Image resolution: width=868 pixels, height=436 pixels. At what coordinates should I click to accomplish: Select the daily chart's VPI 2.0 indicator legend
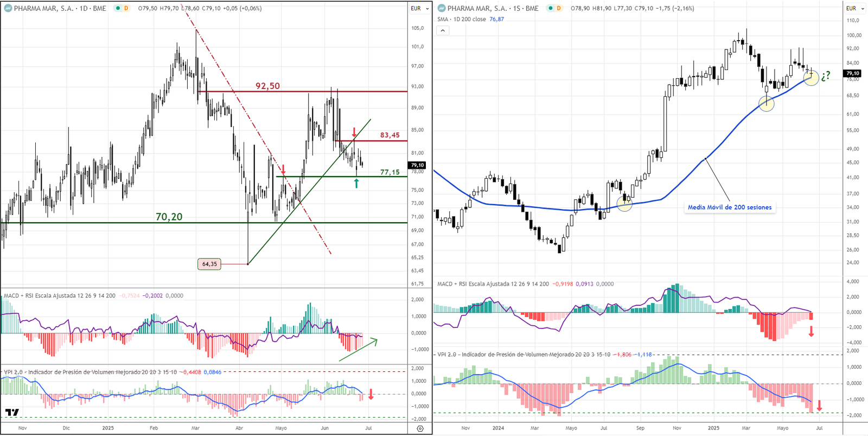coord(90,372)
